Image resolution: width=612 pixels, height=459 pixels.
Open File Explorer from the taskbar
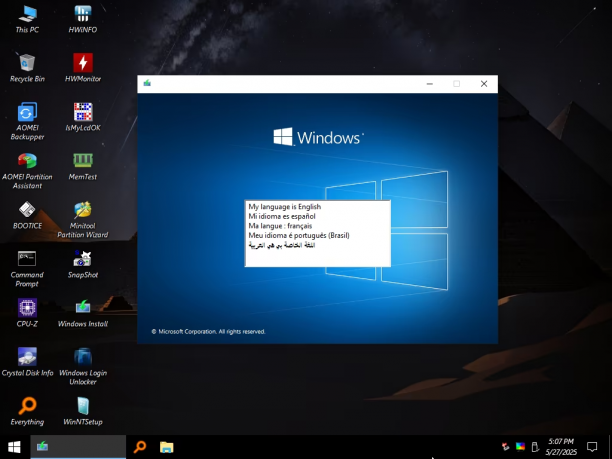[167, 447]
